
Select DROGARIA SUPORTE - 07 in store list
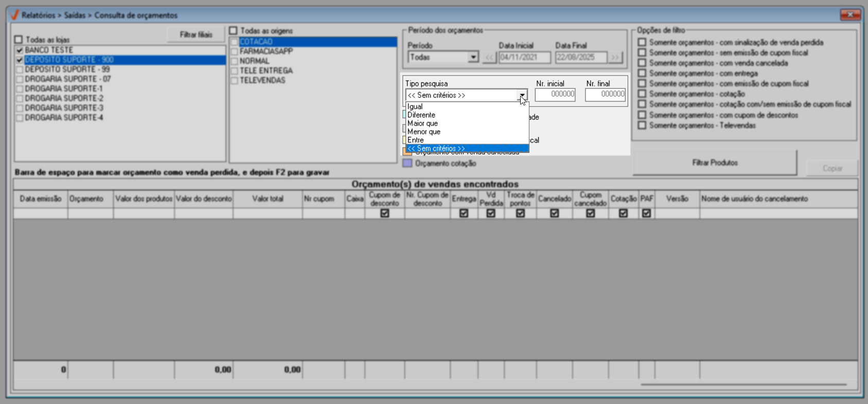point(68,79)
